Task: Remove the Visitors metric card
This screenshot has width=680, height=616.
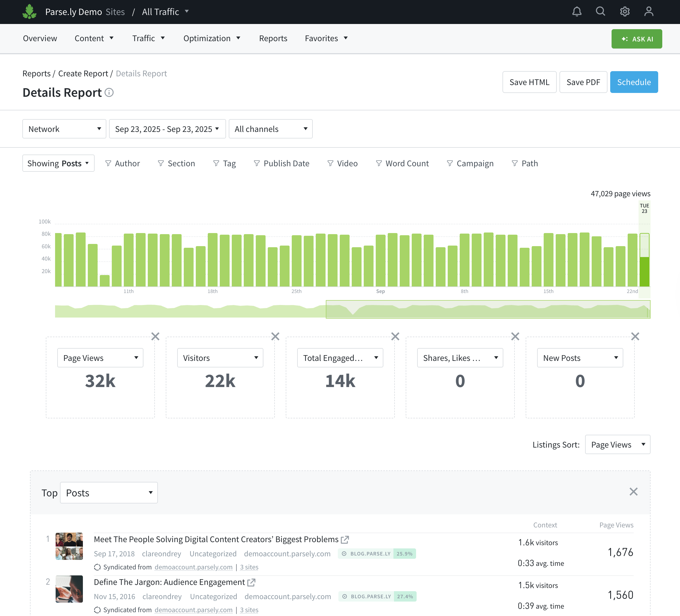Action: [275, 336]
